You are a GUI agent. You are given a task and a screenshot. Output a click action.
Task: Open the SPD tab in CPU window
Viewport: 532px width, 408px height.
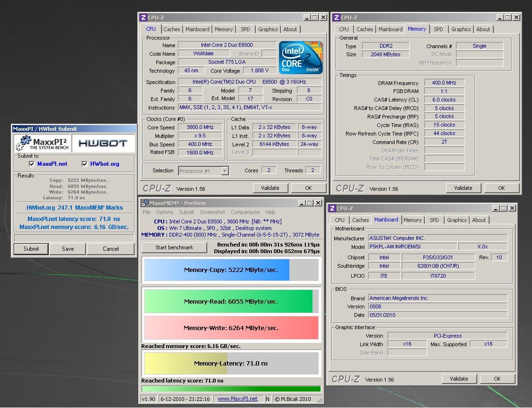point(245,29)
